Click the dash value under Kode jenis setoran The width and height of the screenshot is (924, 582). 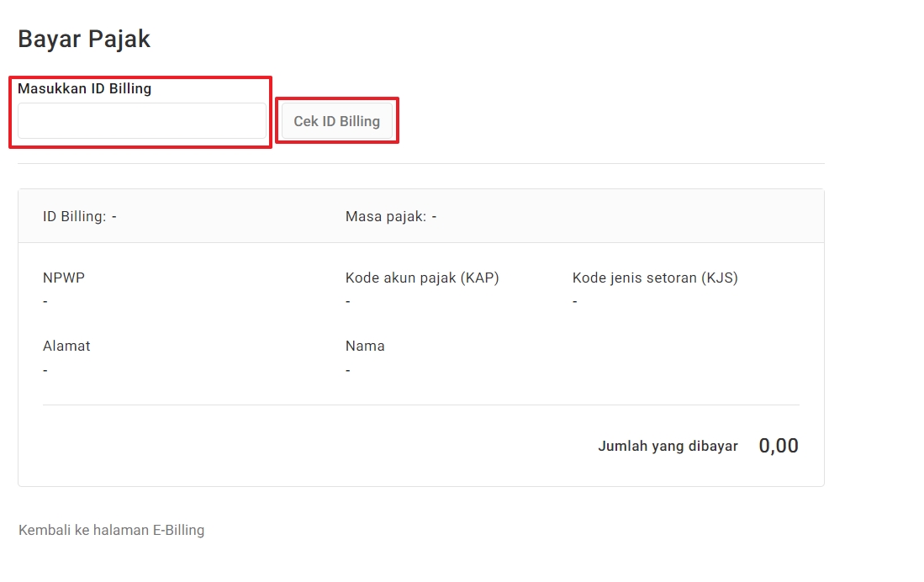point(575,301)
